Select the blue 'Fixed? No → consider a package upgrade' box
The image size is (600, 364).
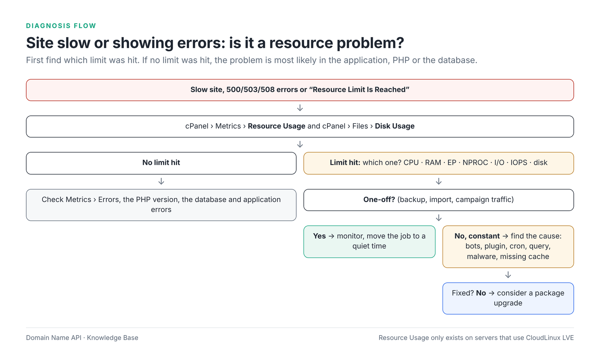coord(508,298)
